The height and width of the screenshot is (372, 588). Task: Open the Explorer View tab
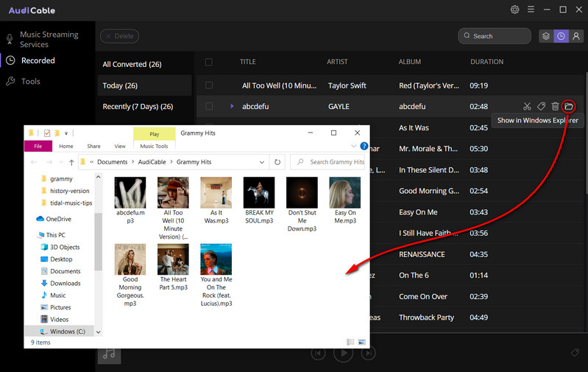pyautogui.click(x=120, y=146)
